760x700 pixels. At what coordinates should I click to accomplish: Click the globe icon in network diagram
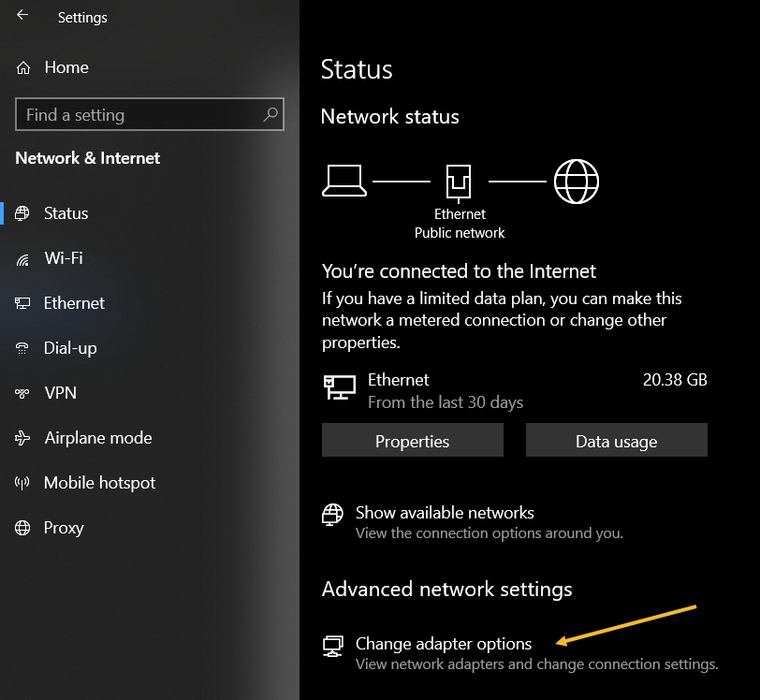click(576, 181)
